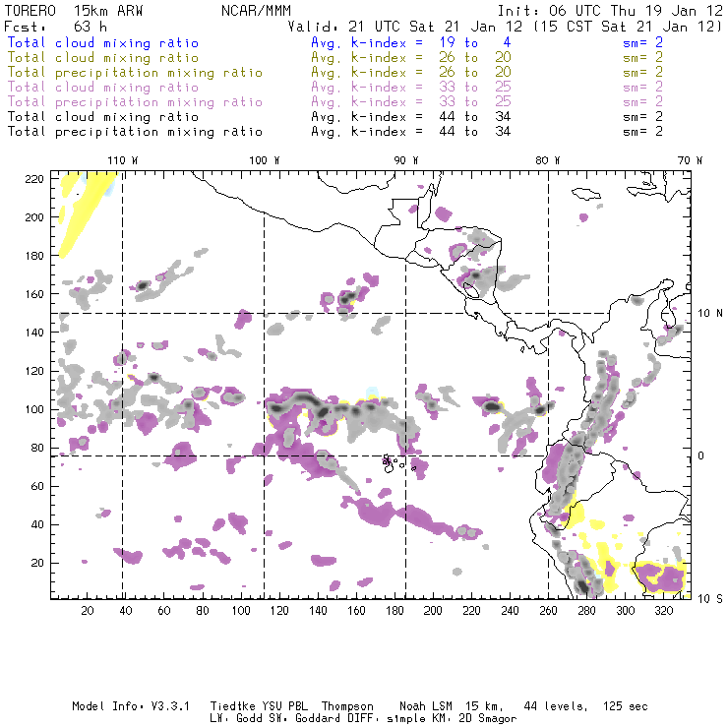Image resolution: width=728 pixels, height=728 pixels.
Task: Click the 'Noah LSM' label
Action: coord(426,706)
